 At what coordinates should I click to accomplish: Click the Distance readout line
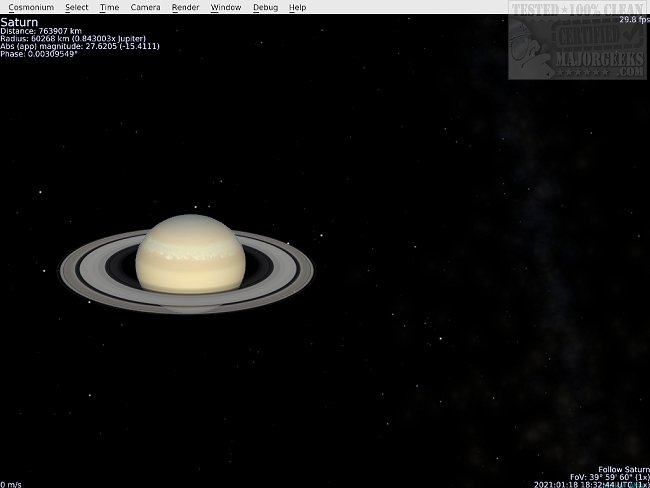41,31
